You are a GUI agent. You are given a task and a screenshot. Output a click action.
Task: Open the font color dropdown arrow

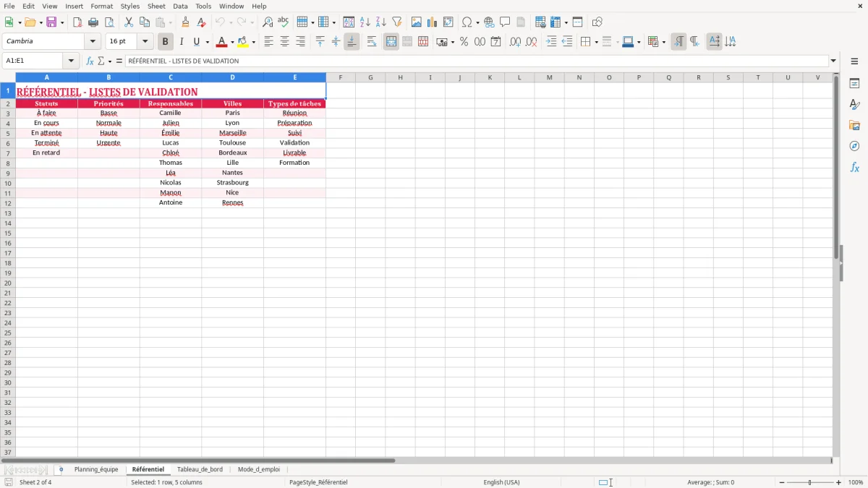coord(232,42)
